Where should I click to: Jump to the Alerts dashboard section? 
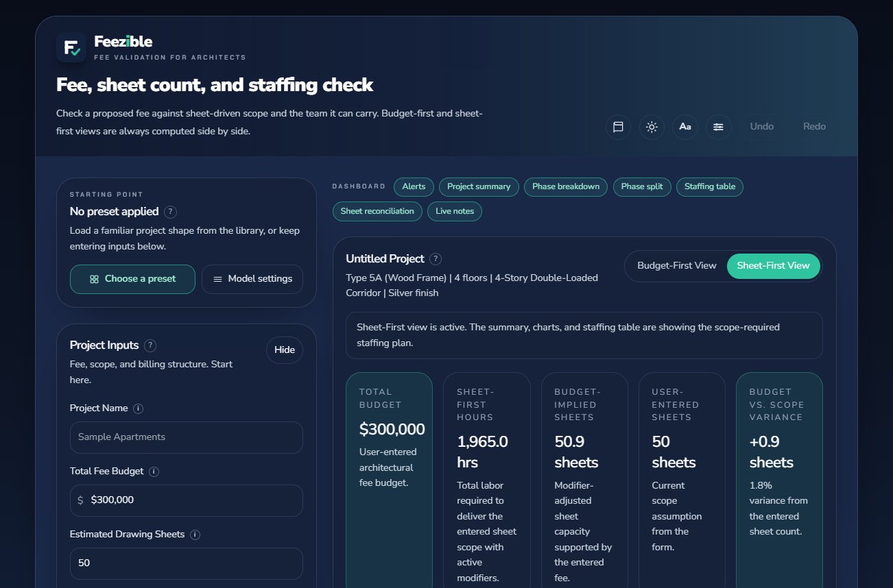[414, 186]
